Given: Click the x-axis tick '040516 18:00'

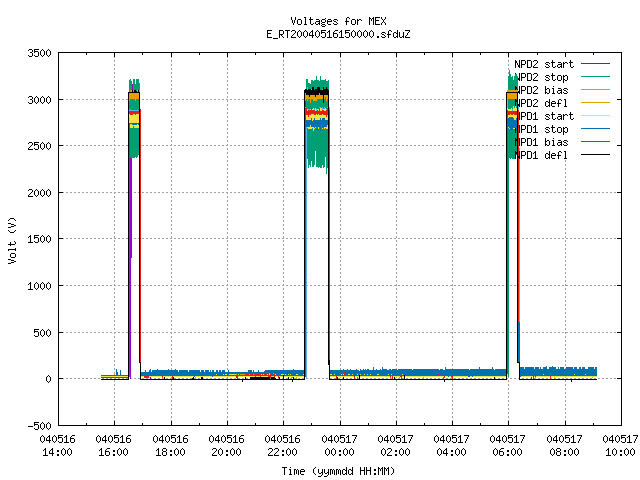Looking at the screenshot, I should pos(171,446).
